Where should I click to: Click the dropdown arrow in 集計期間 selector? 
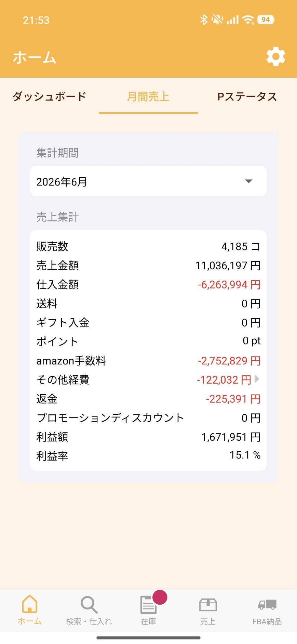point(249,181)
